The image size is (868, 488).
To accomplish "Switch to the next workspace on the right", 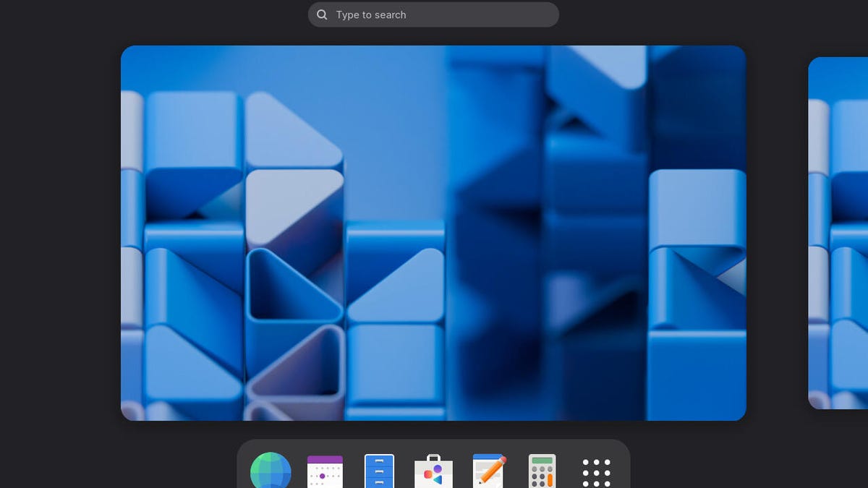I will click(839, 233).
